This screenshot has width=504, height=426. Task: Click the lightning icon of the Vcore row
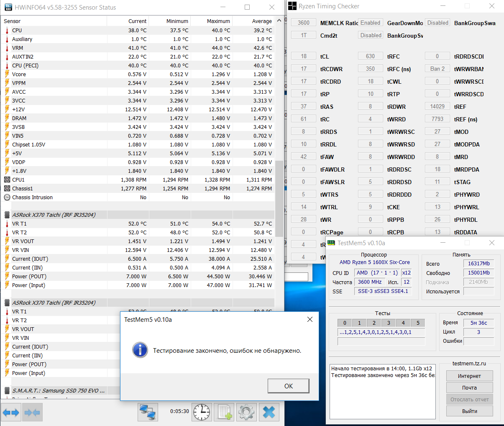click(x=7, y=74)
